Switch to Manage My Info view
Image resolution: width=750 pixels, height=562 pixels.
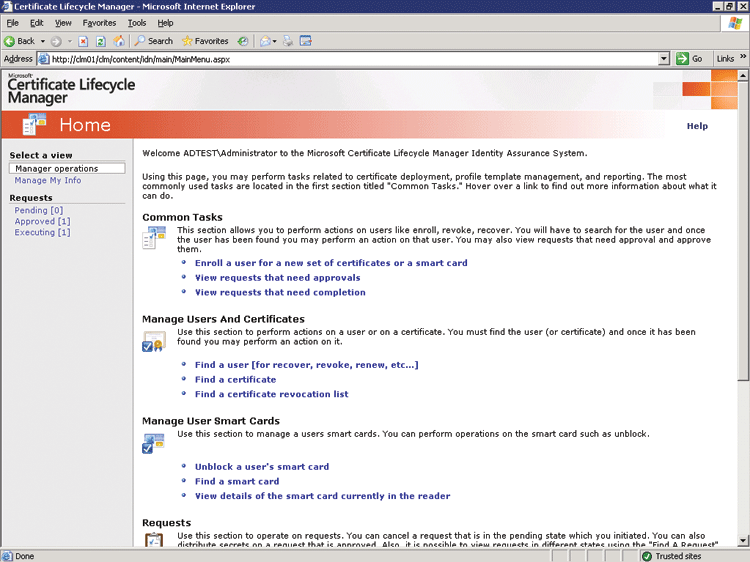(x=48, y=180)
